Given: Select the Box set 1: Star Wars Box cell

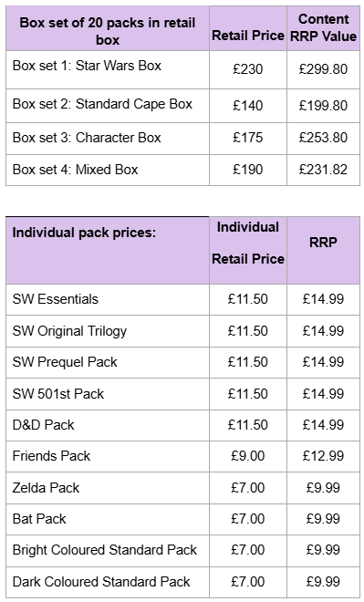Looking at the screenshot, I should [x=108, y=69].
